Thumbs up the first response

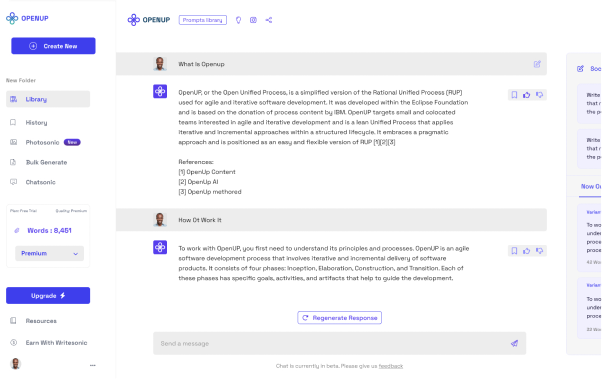pos(526,95)
